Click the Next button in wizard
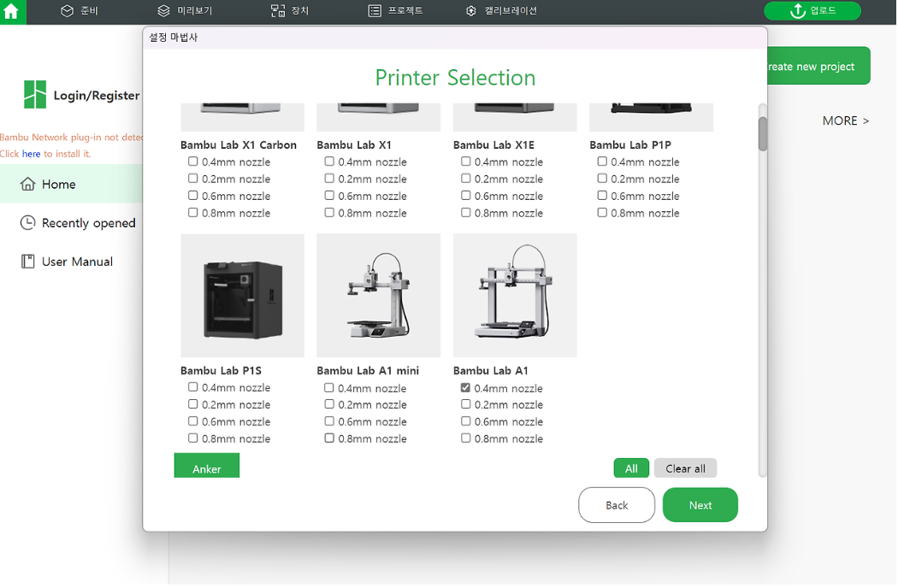The image size is (898, 588). pos(700,506)
